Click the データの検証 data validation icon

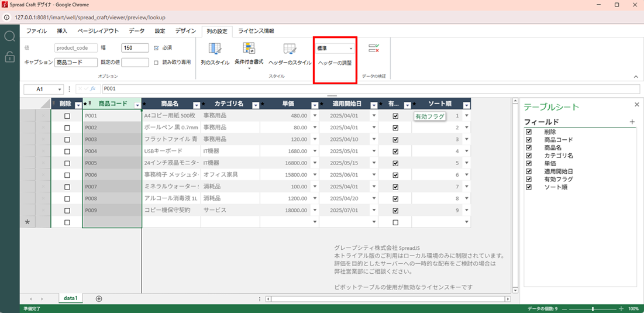[373, 49]
